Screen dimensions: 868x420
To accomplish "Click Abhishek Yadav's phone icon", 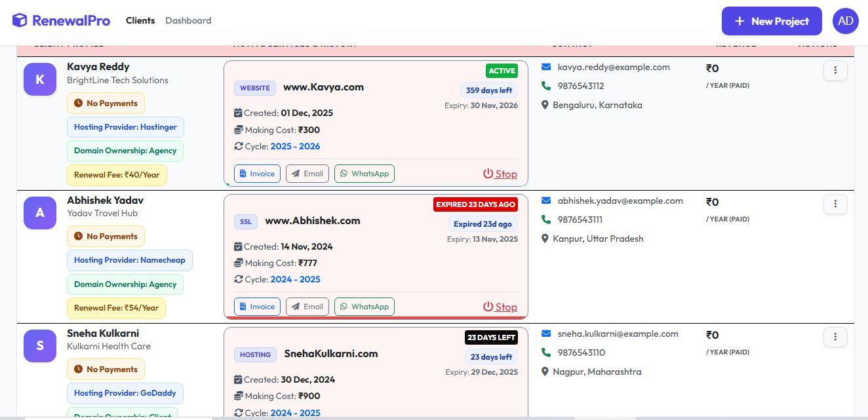I will (x=546, y=220).
